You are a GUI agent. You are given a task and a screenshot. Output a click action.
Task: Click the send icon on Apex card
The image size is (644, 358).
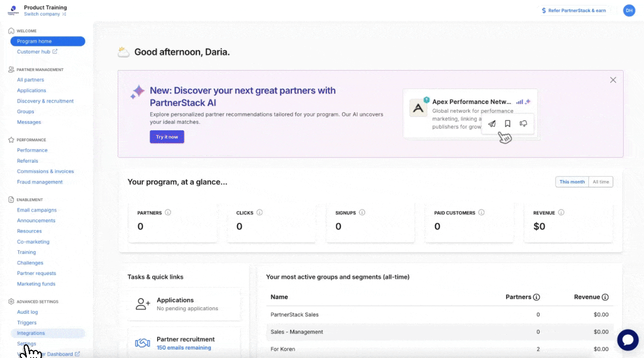491,123
